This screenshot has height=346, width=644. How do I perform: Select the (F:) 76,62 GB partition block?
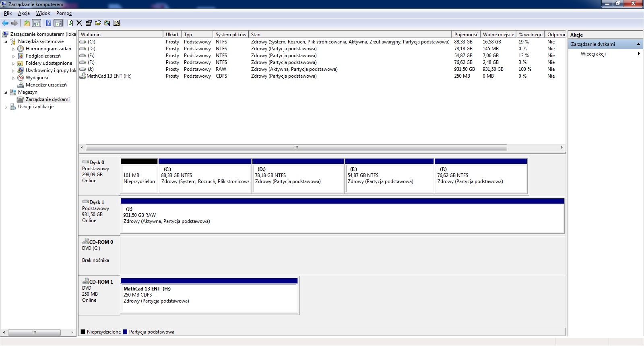(481, 176)
